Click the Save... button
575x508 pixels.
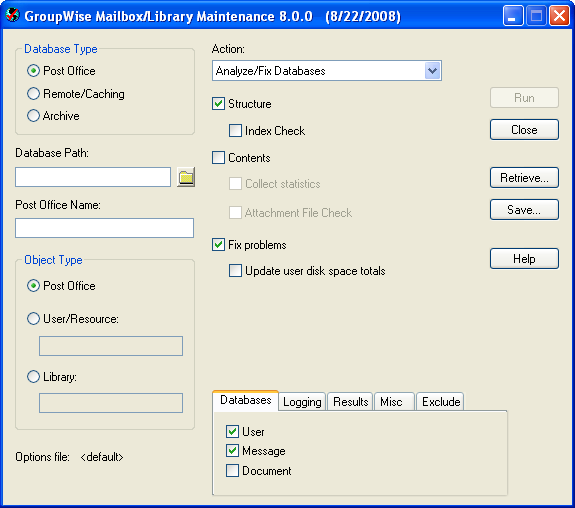(524, 209)
